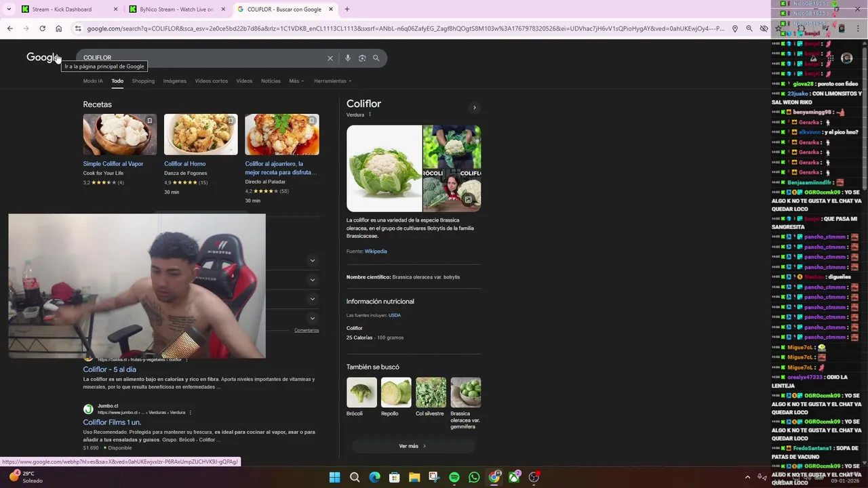Open Wikipedia source link
Image resolution: width=868 pixels, height=488 pixels.
click(x=376, y=251)
